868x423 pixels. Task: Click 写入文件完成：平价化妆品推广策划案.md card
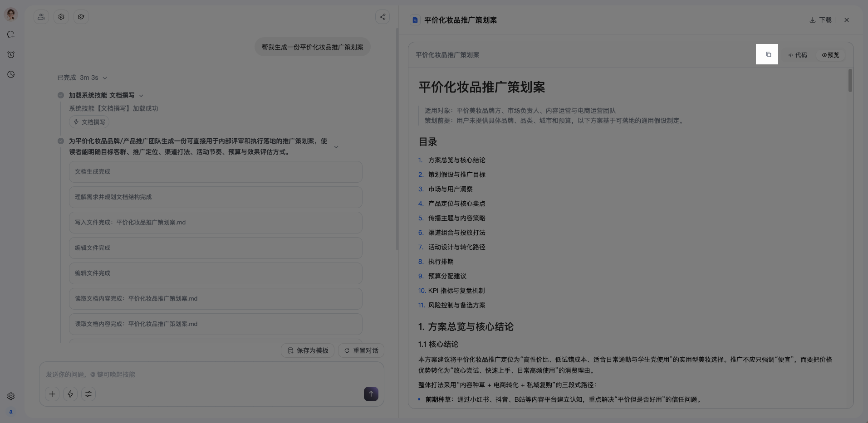click(216, 223)
